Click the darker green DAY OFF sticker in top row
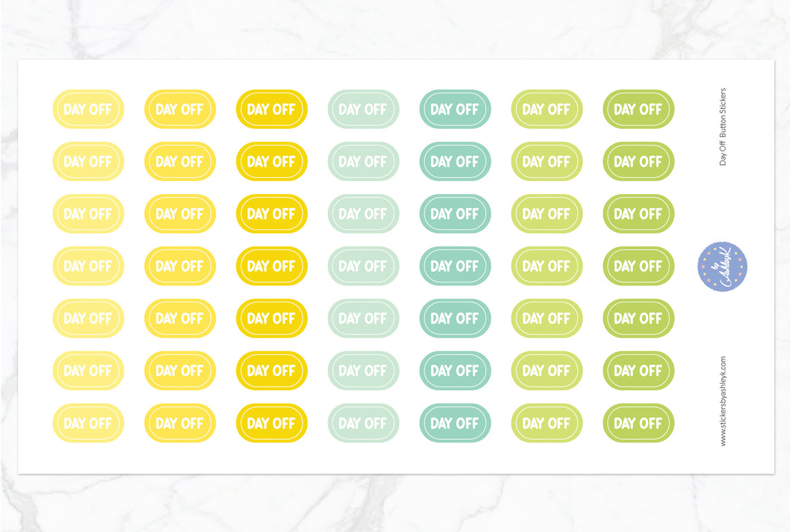The height and width of the screenshot is (532, 790). [x=638, y=109]
